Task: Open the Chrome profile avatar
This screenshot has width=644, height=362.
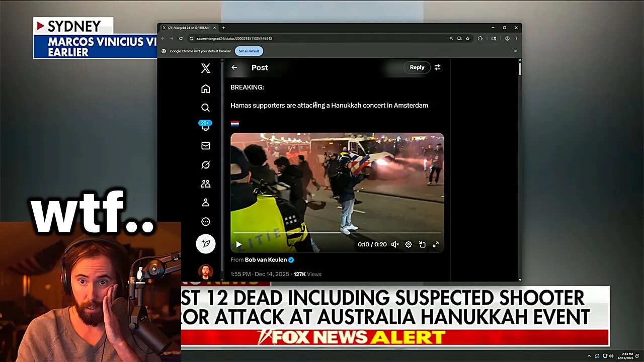Action: click(x=507, y=38)
